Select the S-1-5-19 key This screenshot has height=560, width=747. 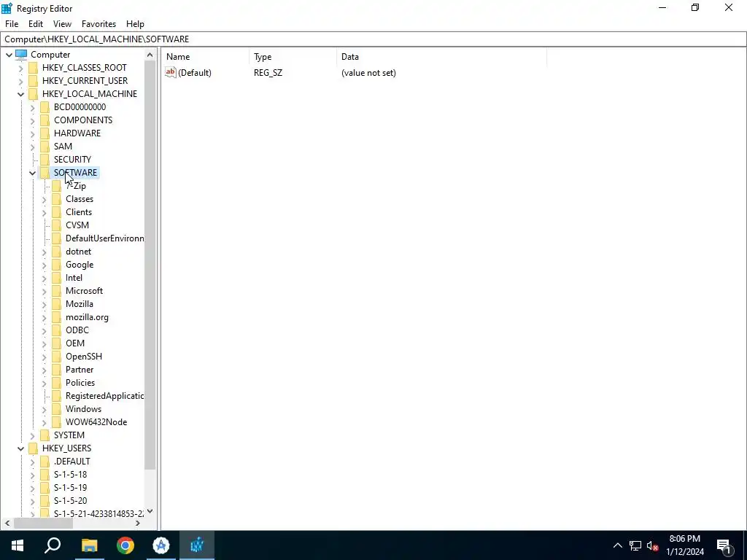click(x=70, y=488)
